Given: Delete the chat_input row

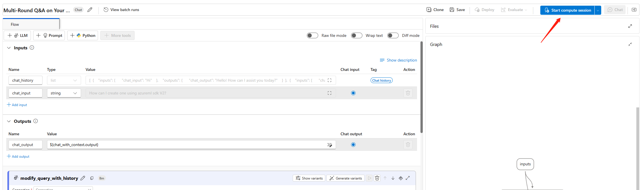Looking at the screenshot, I should pos(408,93).
